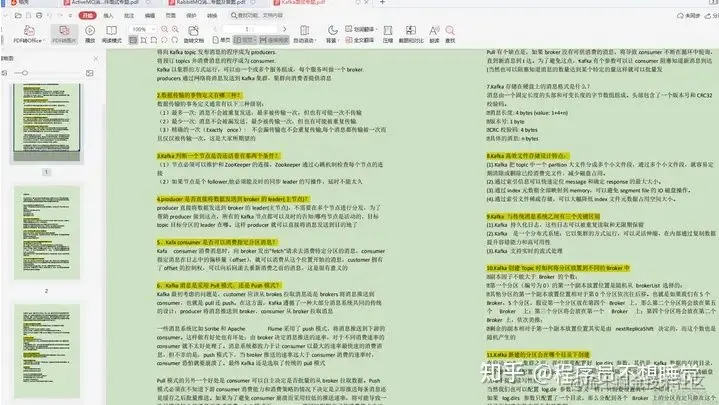The image size is (719, 405).
Task: Open the Rotate document tool
Action: point(194,34)
